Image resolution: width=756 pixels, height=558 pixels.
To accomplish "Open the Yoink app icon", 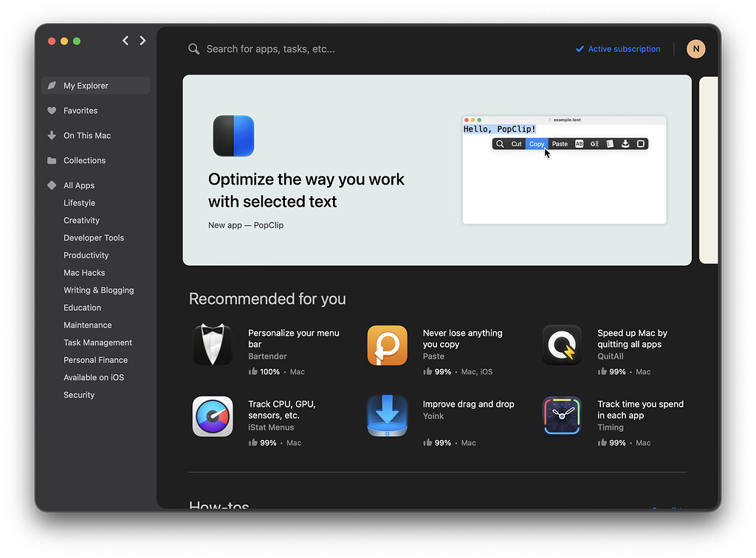I will tap(387, 416).
